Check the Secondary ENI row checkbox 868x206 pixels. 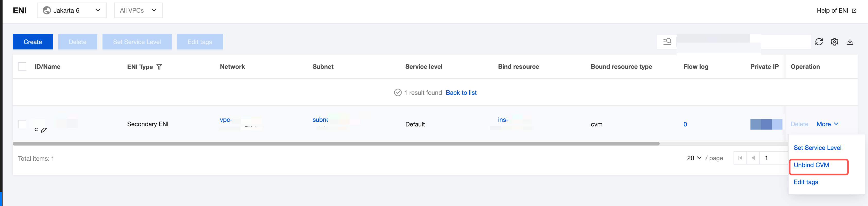coord(22,124)
